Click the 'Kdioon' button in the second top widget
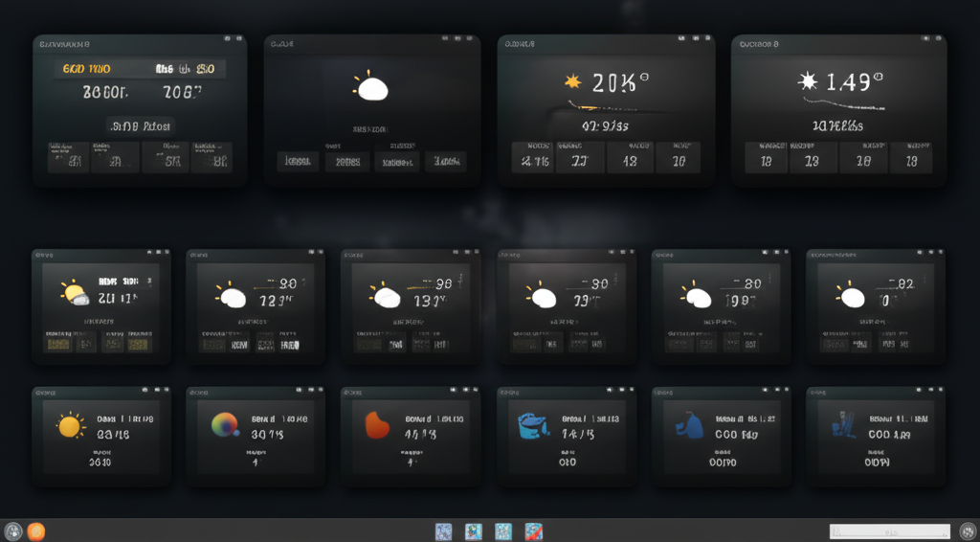 pyautogui.click(x=397, y=162)
